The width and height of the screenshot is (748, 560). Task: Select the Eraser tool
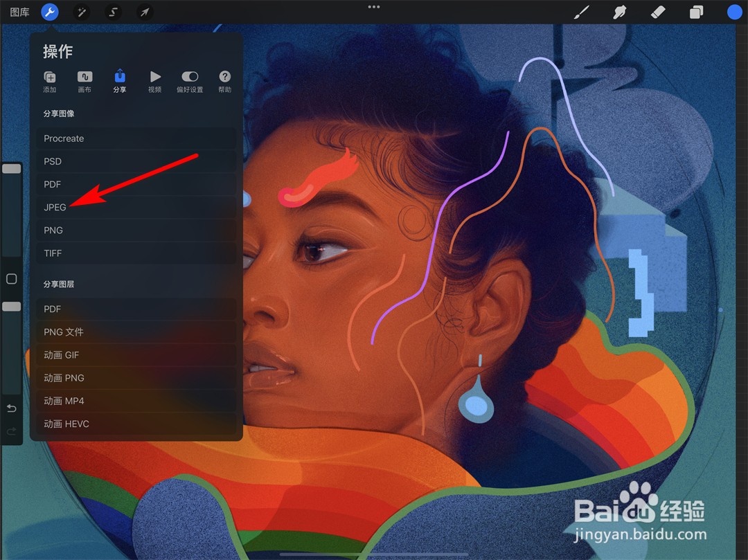point(658,12)
